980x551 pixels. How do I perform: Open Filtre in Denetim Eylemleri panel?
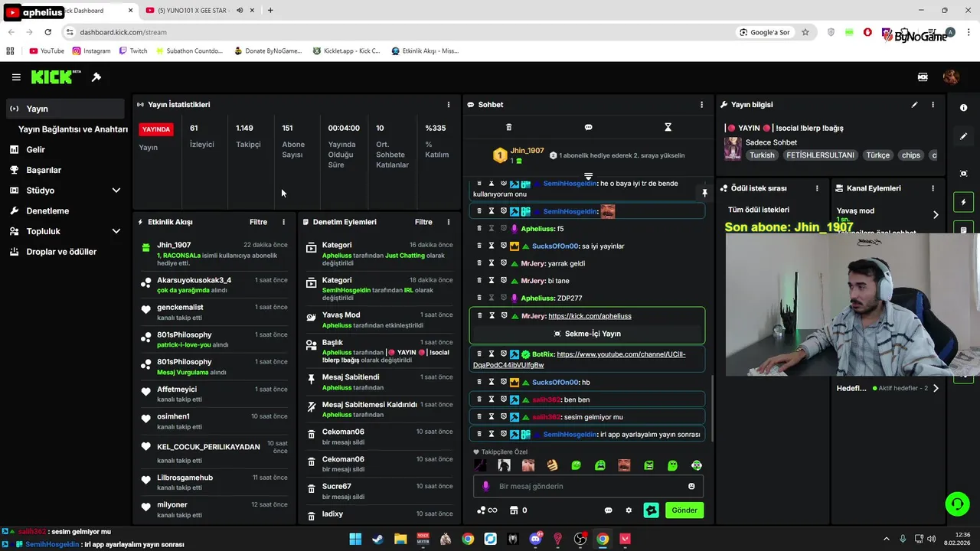423,222
